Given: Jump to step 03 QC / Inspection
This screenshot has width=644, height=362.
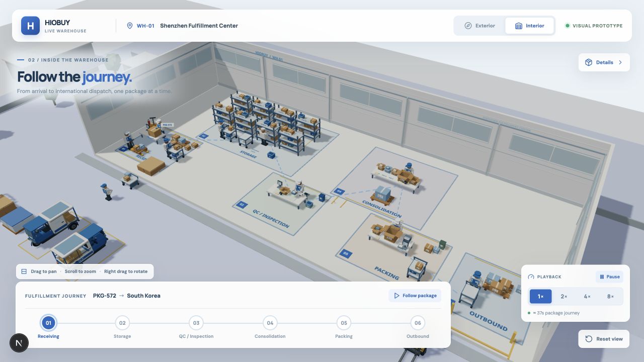Looking at the screenshot, I should point(196,323).
